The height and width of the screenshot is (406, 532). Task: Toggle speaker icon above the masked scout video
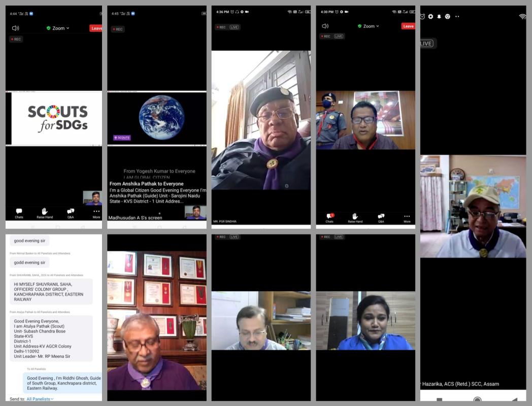tap(325, 26)
